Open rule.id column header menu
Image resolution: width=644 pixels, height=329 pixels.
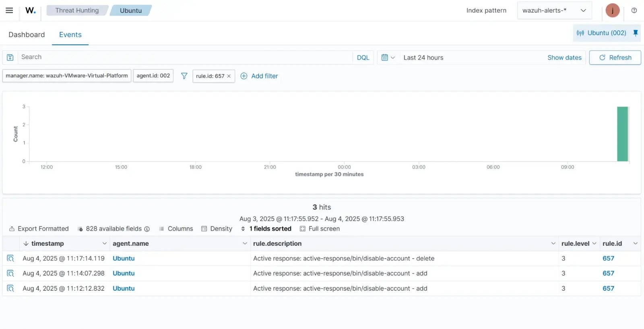pyautogui.click(x=635, y=243)
